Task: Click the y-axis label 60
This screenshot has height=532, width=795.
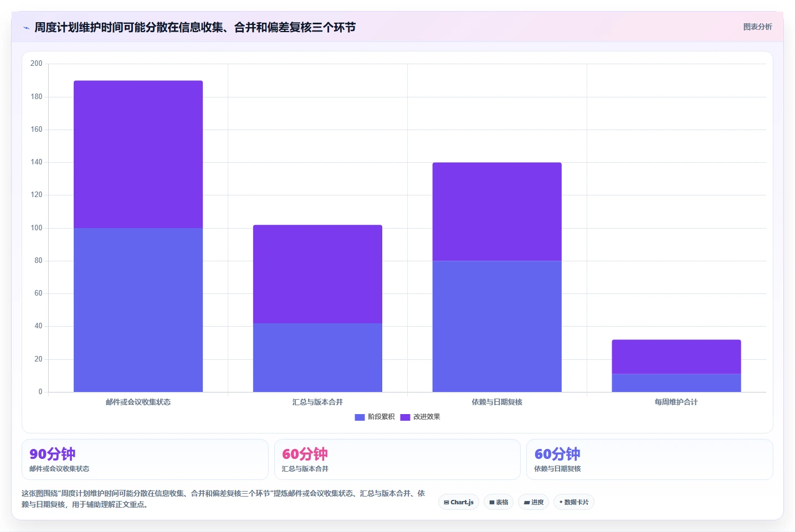Action: tap(38, 293)
